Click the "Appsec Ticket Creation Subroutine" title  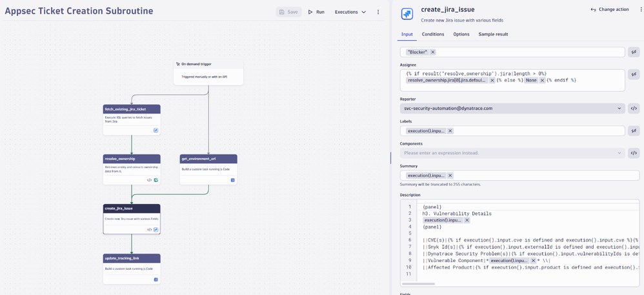(x=79, y=11)
